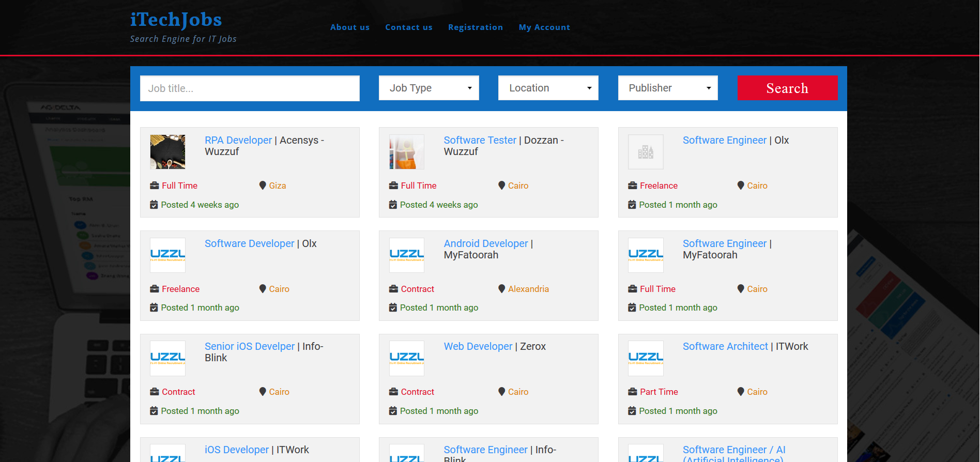Open the Software Architect ITWork listing

[725, 346]
